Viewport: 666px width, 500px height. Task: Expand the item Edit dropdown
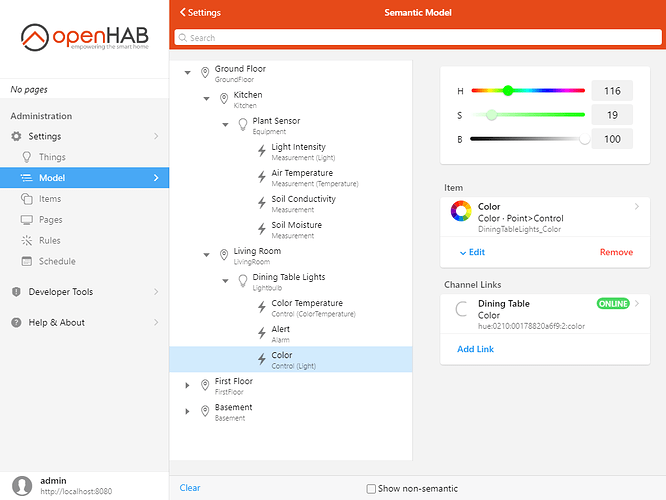pyautogui.click(x=471, y=252)
